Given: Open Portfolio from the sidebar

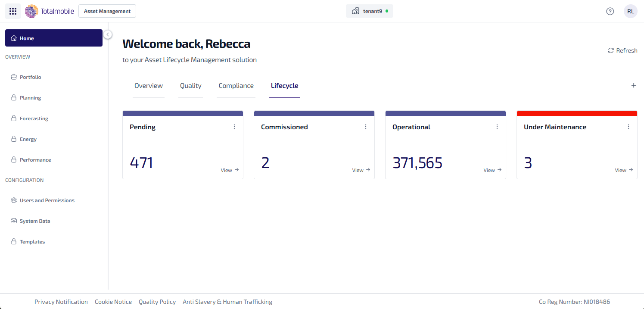Looking at the screenshot, I should click(x=30, y=77).
